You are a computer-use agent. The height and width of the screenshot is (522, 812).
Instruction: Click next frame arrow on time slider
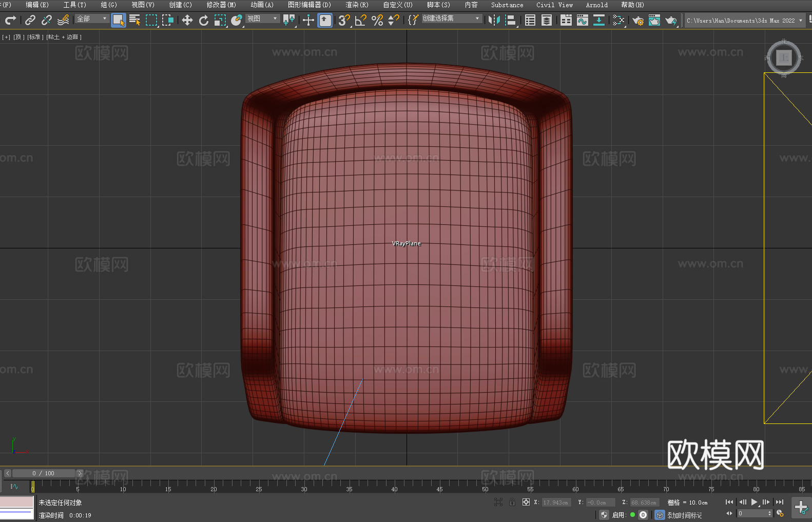80,473
